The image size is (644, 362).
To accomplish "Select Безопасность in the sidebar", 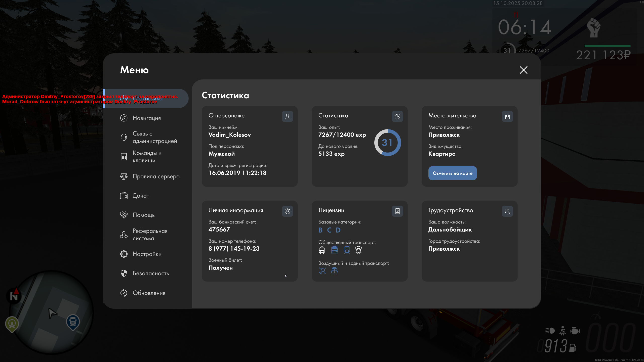I will [151, 273].
